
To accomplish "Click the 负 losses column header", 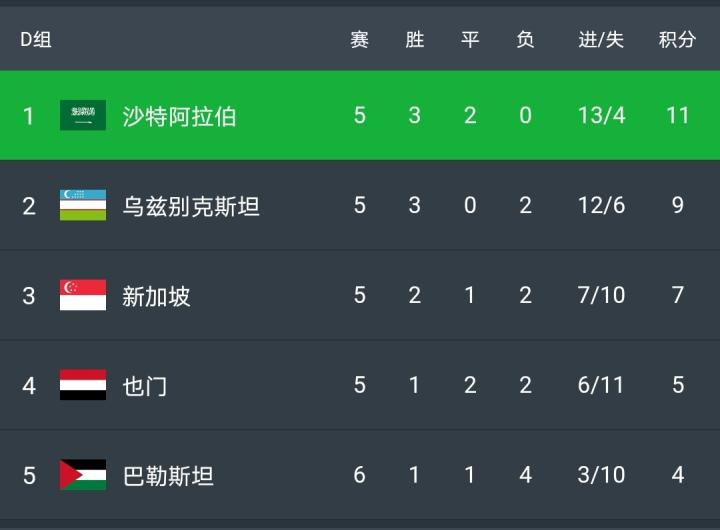I will click(525, 40).
